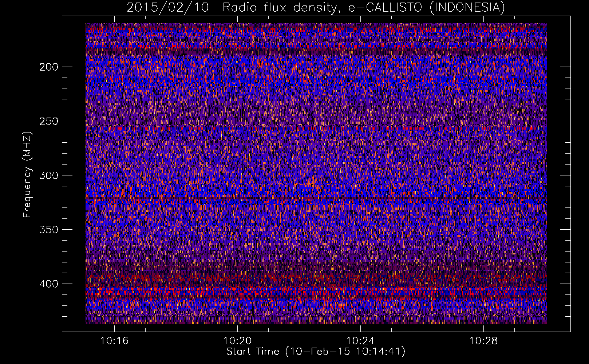
Task: Click the plot title '2015/02/10 Radio flux density, e-CALLISTO (INDONESIA)'
Action: (316, 7)
